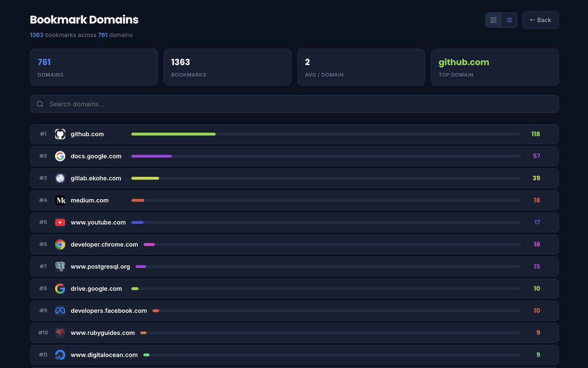Click the Medium favicon

pos(60,200)
